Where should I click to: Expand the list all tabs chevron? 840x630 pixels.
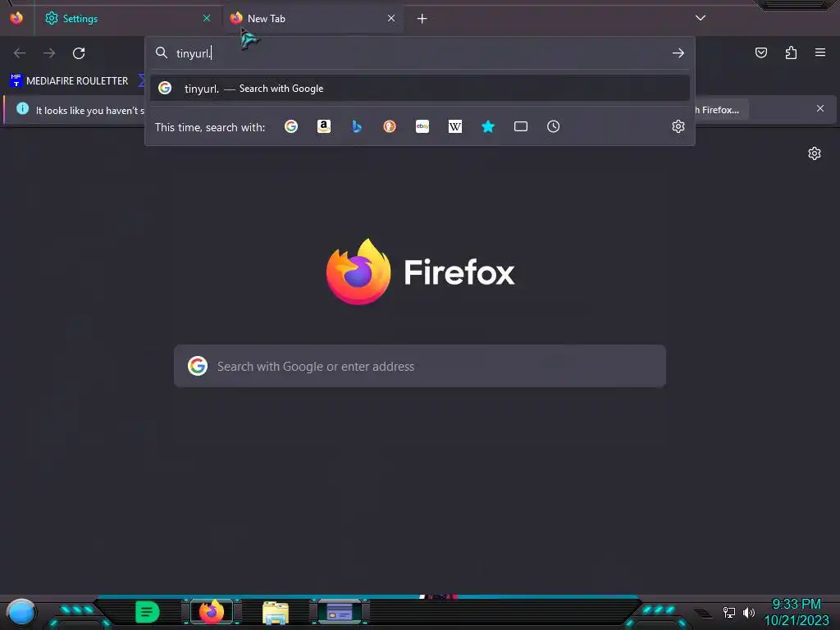(701, 18)
